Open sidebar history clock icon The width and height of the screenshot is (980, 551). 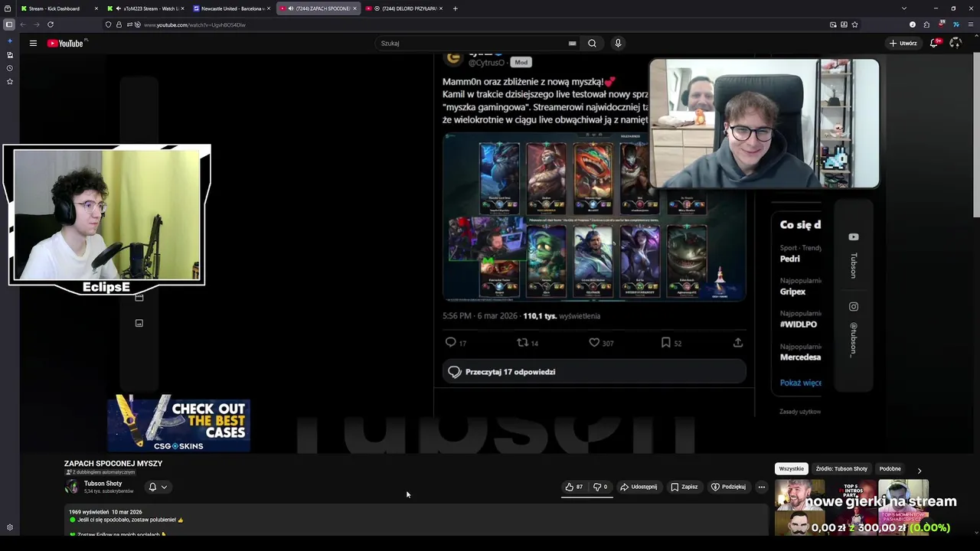tap(9, 68)
